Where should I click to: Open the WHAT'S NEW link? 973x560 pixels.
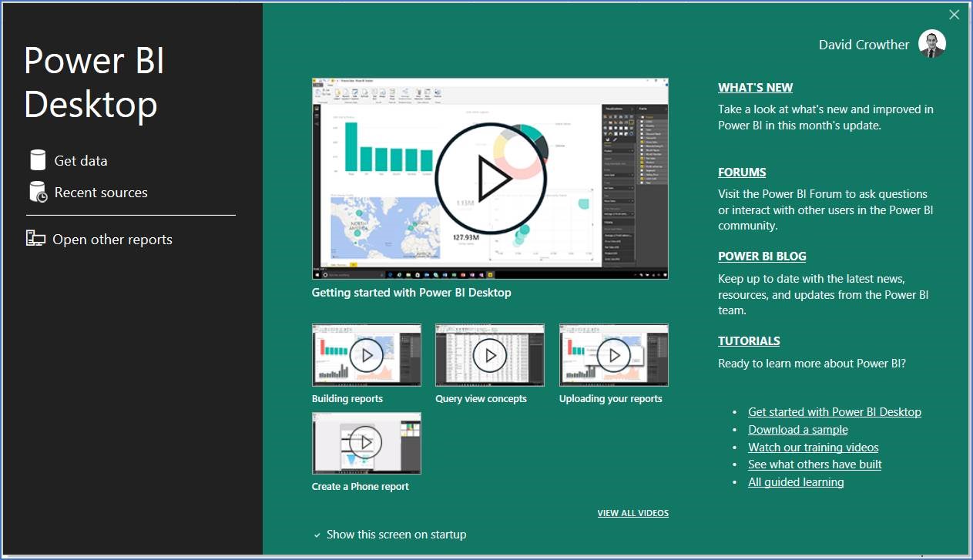pos(755,88)
